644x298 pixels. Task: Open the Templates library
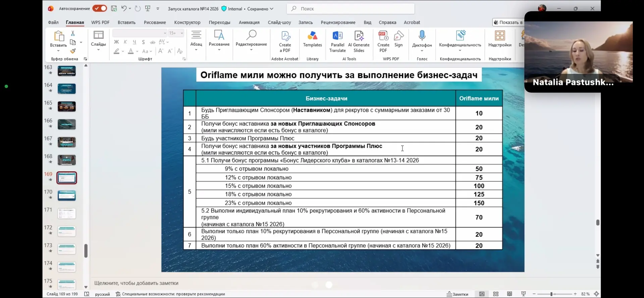(x=312, y=39)
